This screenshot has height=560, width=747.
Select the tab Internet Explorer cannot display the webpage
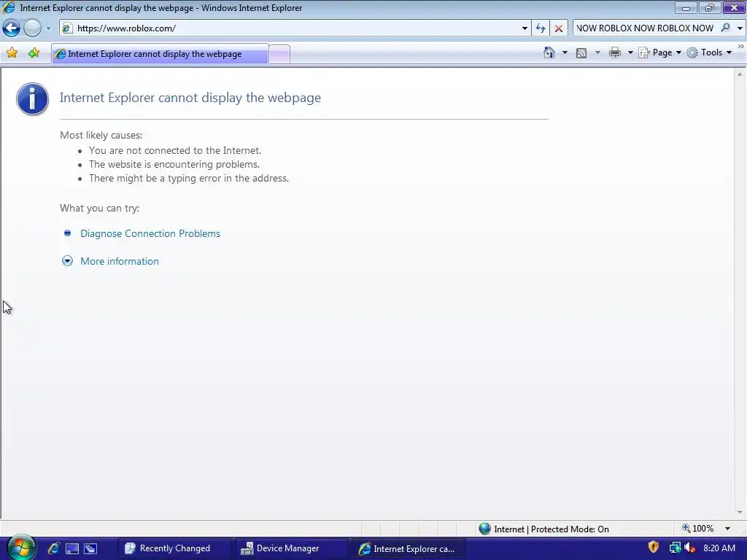(160, 54)
